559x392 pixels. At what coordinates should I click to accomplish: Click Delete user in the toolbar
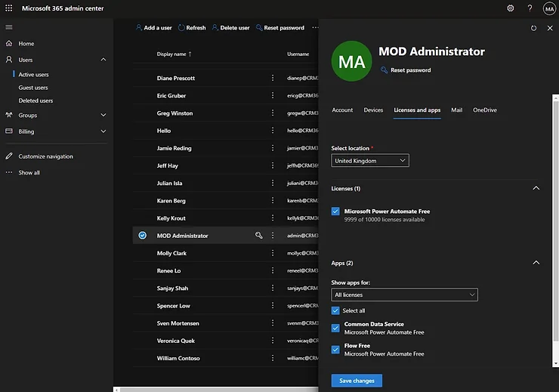tap(230, 27)
